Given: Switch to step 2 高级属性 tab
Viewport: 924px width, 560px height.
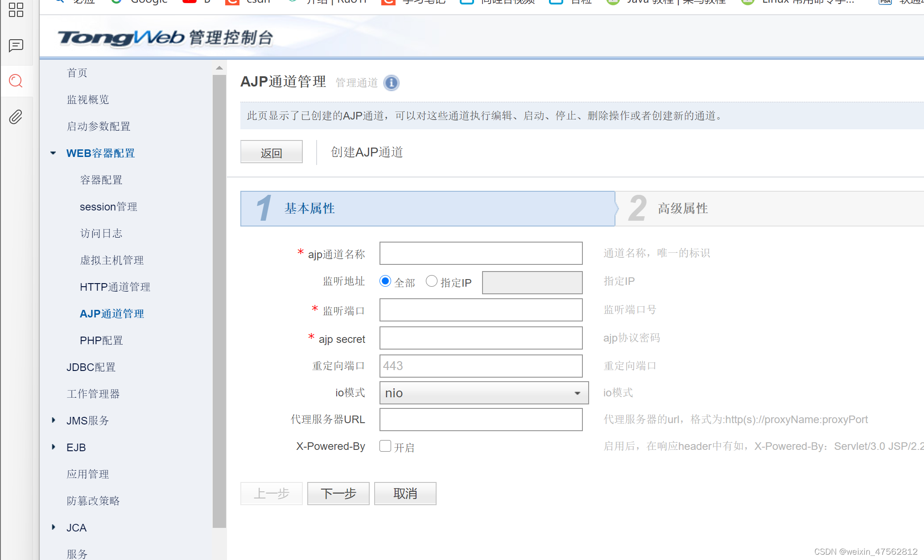Looking at the screenshot, I should click(x=682, y=209).
